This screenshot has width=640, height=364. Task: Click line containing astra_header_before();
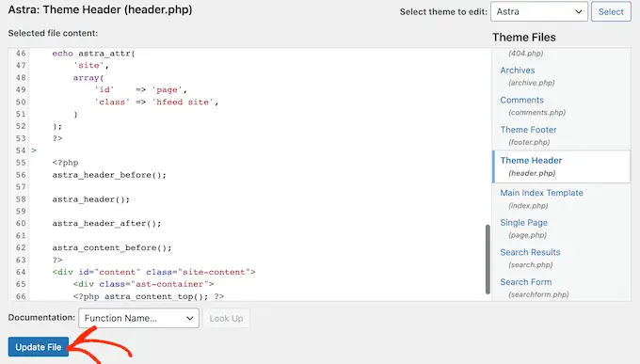109,175
